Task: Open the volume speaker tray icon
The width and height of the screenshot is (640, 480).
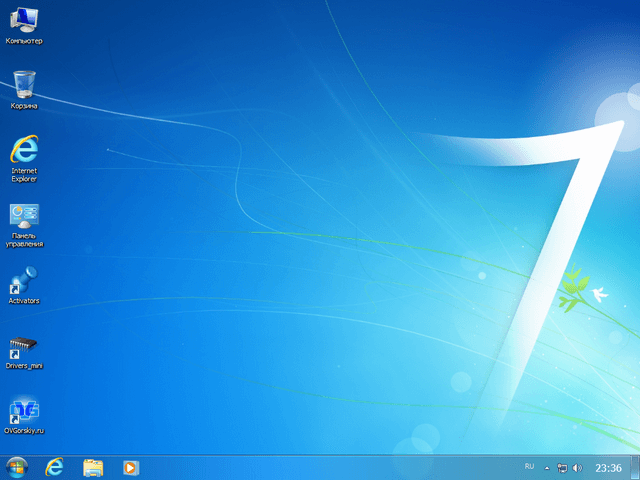Action: pos(577,467)
